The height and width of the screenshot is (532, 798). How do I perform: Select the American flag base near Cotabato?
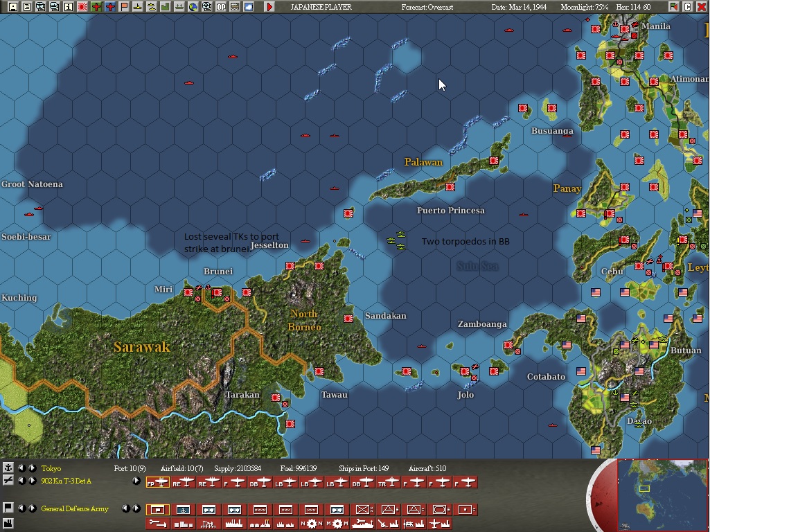(x=580, y=371)
